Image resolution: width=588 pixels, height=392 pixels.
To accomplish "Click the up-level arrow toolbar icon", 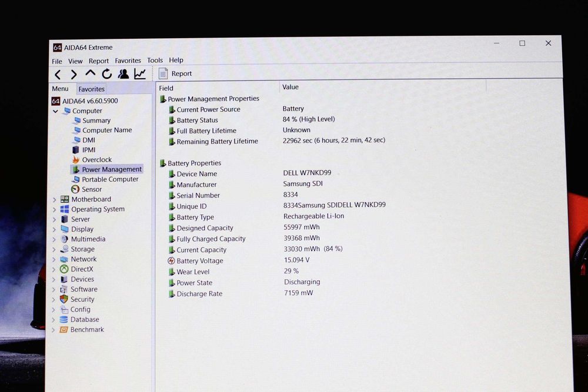I will click(x=90, y=73).
